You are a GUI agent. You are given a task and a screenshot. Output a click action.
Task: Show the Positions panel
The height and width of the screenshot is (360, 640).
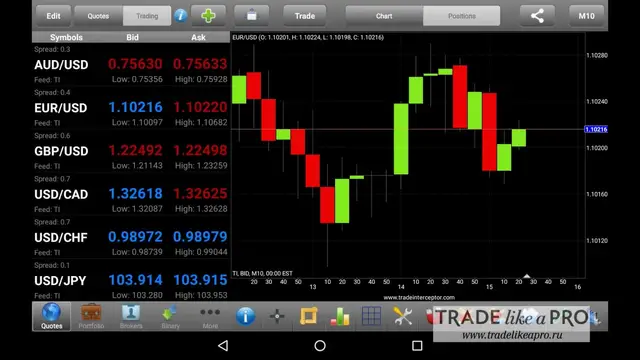[x=462, y=16]
